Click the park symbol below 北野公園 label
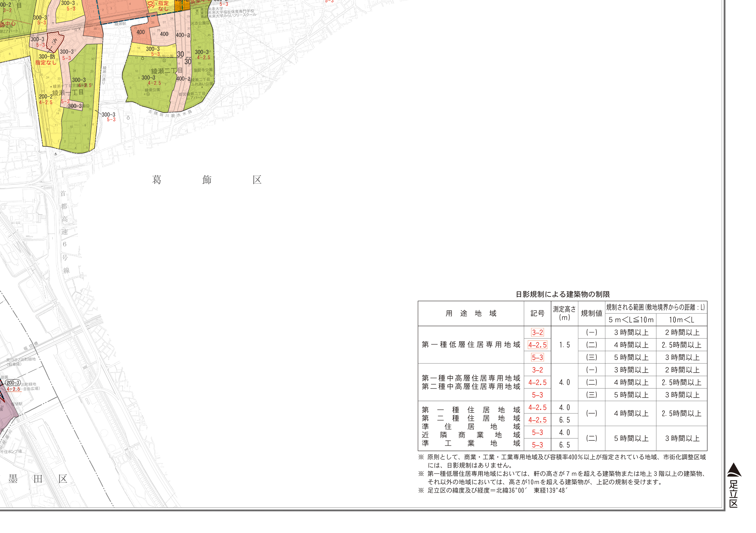Image resolution: width=756 pixels, height=533 pixels. click(x=164, y=61)
